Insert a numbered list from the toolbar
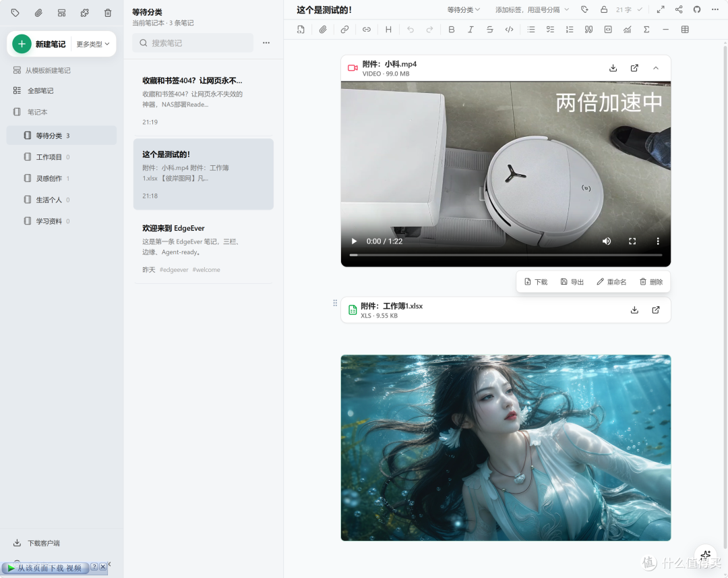 [x=570, y=30]
